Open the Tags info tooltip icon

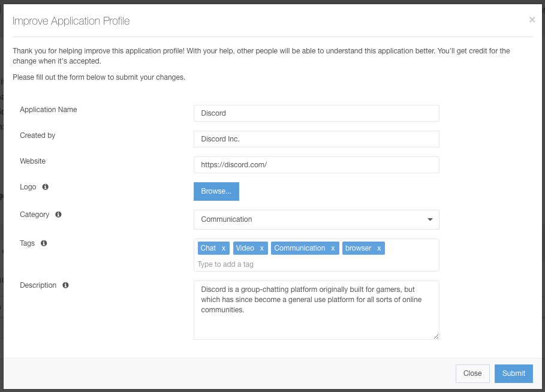pyautogui.click(x=43, y=243)
